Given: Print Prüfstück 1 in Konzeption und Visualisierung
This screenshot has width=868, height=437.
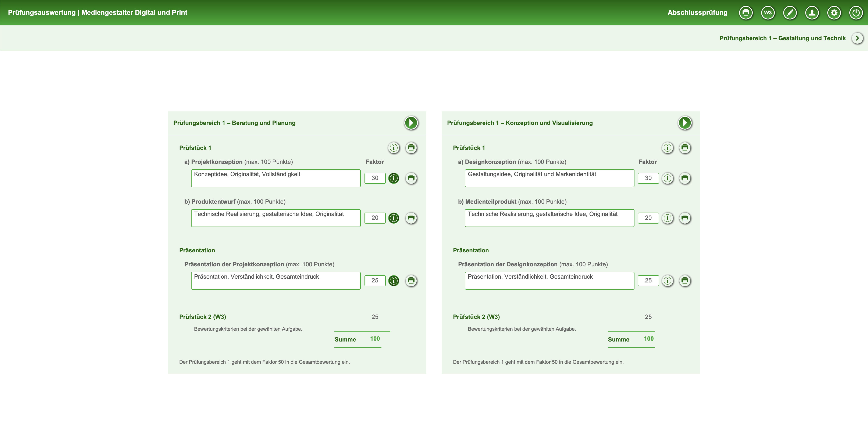Looking at the screenshot, I should 685,148.
